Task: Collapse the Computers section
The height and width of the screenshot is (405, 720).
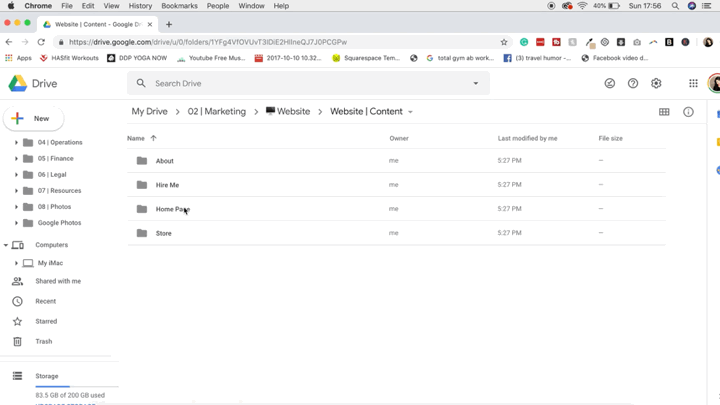Action: [x=6, y=245]
